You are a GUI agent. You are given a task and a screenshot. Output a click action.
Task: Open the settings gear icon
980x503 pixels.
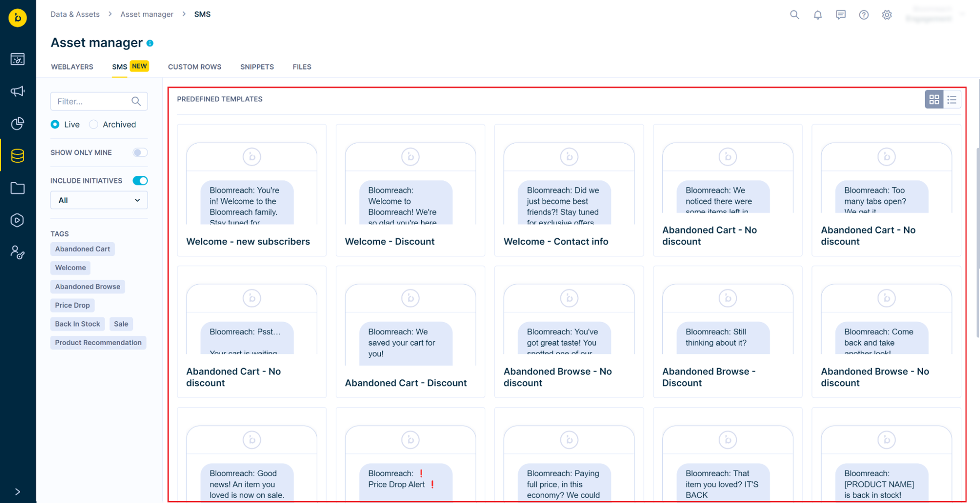pos(887,14)
